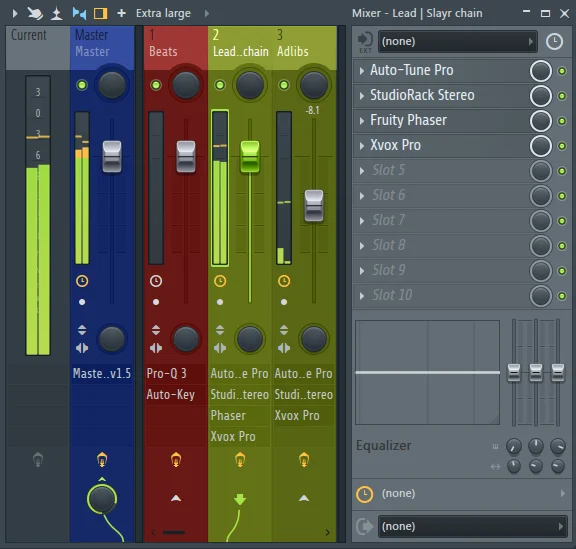The width and height of the screenshot is (576, 549).
Task: Open the Auto-Tune Pro plugin
Action: click(412, 70)
